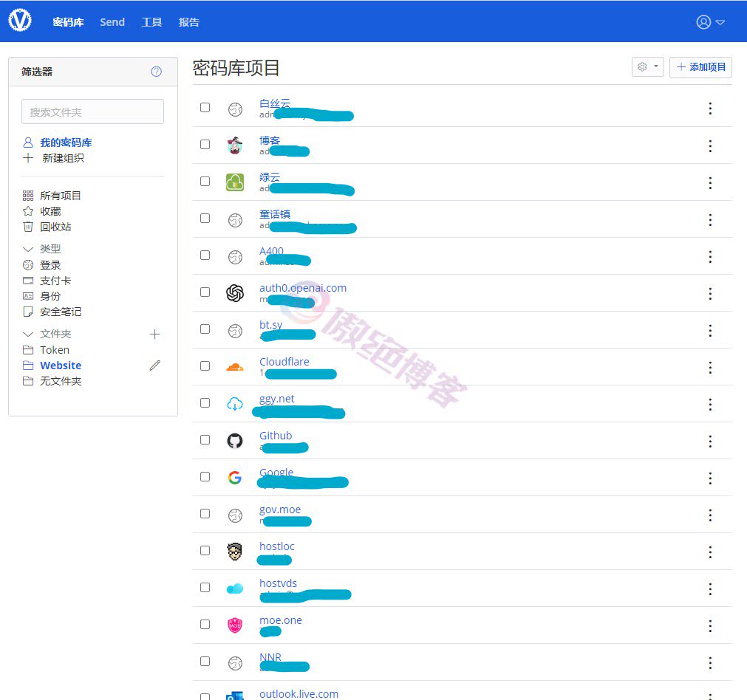
Task: Open the 密码库 tab
Action: click(68, 22)
